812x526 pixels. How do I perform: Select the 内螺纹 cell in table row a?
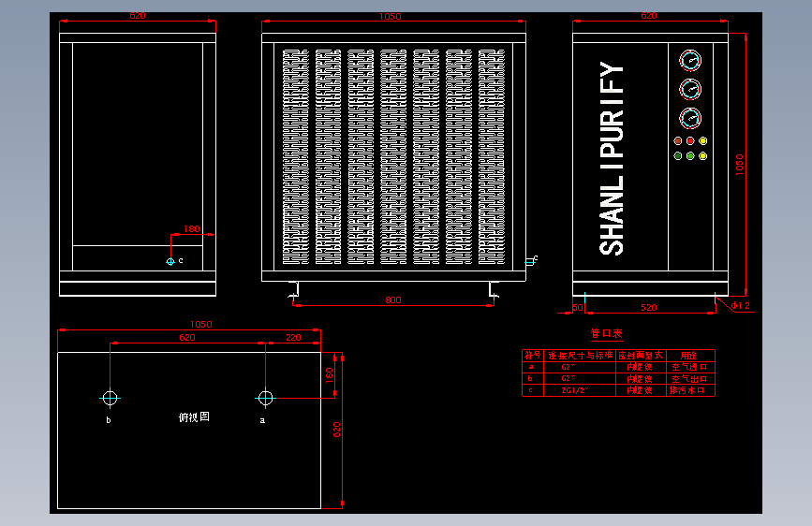pos(641,367)
